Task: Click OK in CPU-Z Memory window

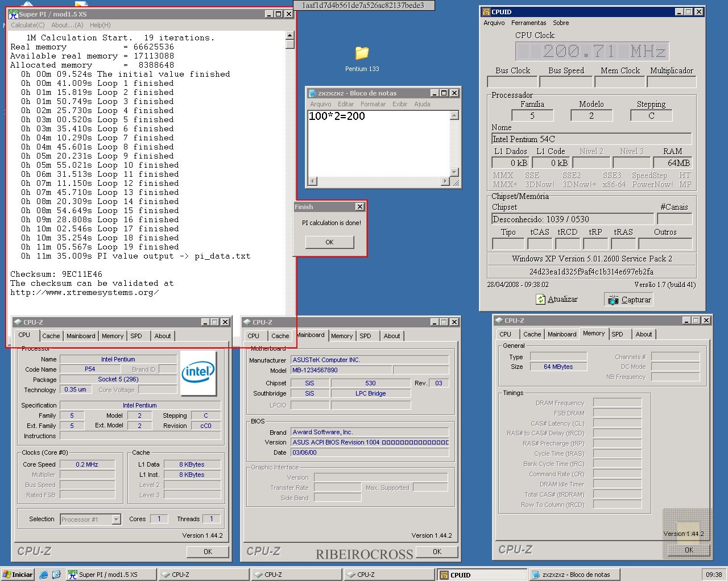Action: point(689,550)
